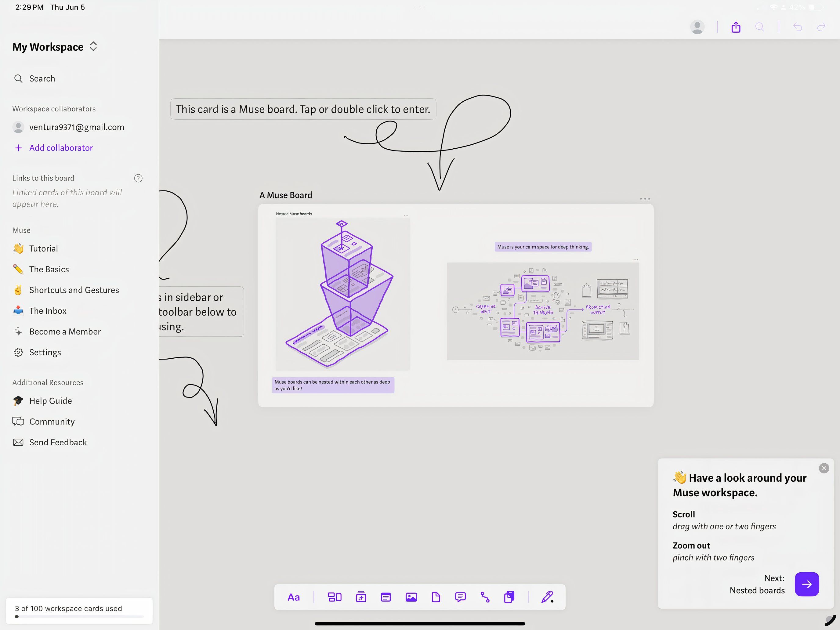
Task: Tap the board layout icon in toolbar
Action: tap(334, 597)
